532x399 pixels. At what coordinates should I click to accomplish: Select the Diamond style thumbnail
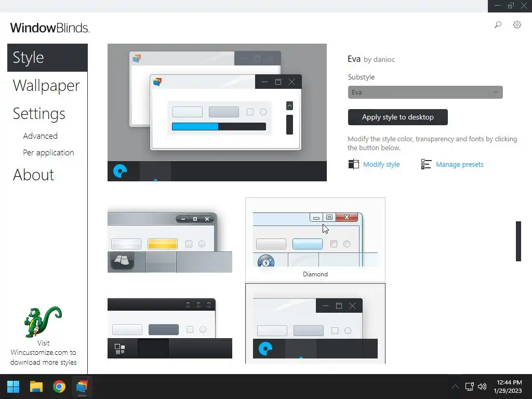pyautogui.click(x=315, y=240)
